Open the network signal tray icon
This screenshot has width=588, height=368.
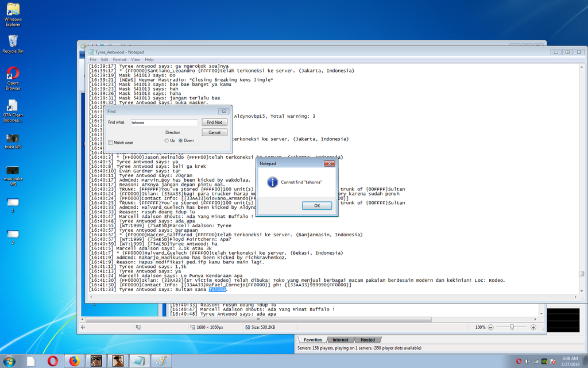[x=536, y=362]
